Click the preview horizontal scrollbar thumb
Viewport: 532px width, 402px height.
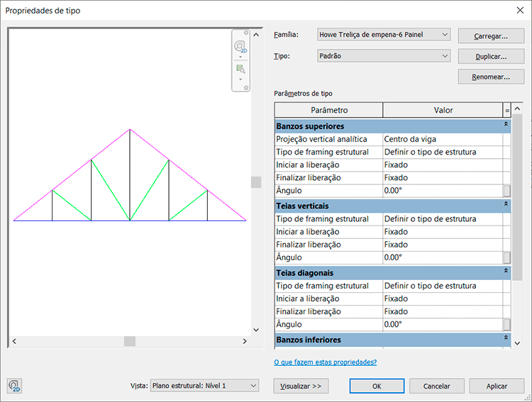point(130,341)
